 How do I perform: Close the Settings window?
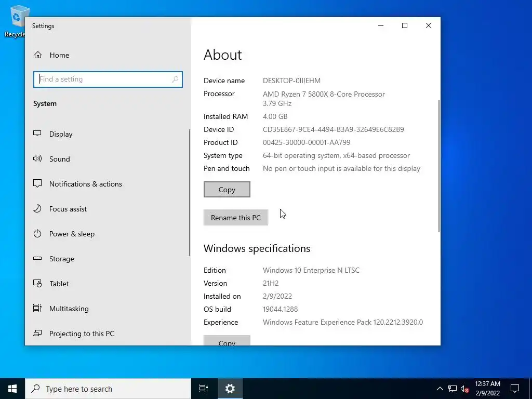tap(429, 25)
